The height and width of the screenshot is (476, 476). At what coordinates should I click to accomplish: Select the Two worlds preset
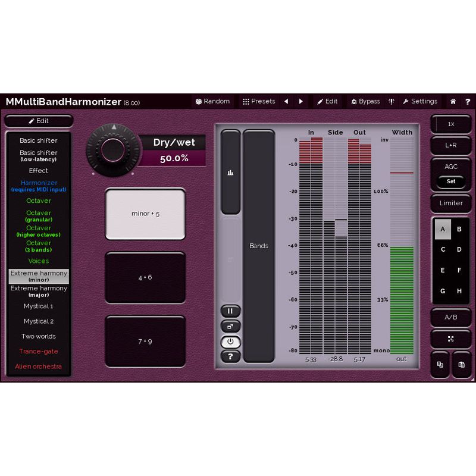click(x=39, y=336)
